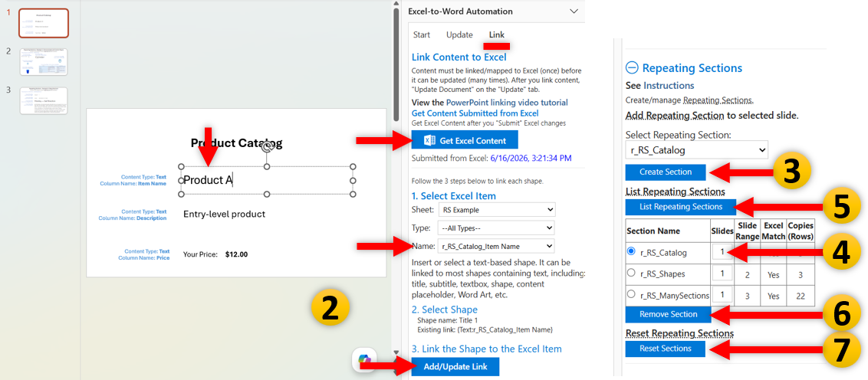Click the scroll up arrow of slide scrollbar
Image resolution: width=868 pixels, height=380 pixels.
396,4
